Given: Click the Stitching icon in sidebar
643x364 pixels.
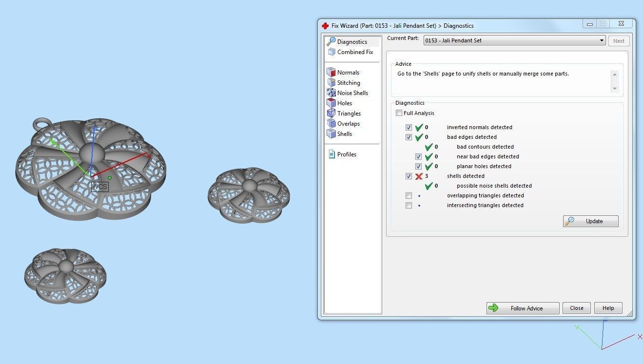Looking at the screenshot, I should [x=331, y=82].
